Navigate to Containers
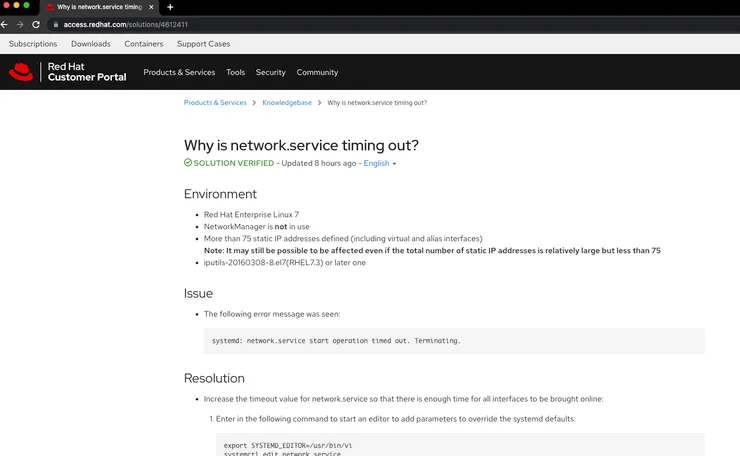This screenshot has height=456, width=740. point(144,44)
